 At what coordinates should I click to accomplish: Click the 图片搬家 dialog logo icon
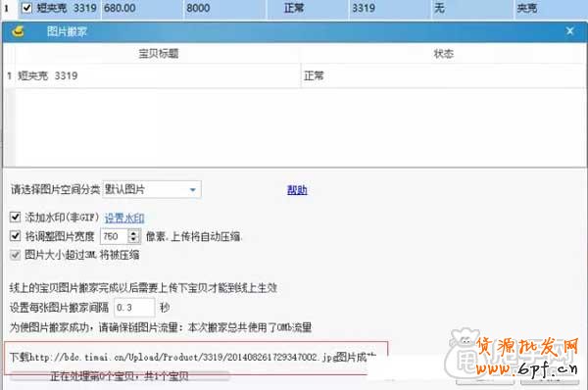[18, 31]
